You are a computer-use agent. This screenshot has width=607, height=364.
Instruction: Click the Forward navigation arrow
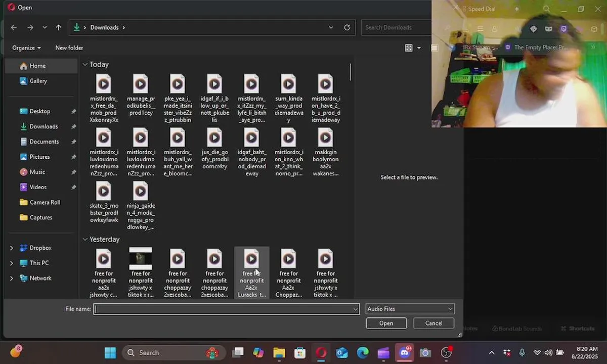(30, 27)
